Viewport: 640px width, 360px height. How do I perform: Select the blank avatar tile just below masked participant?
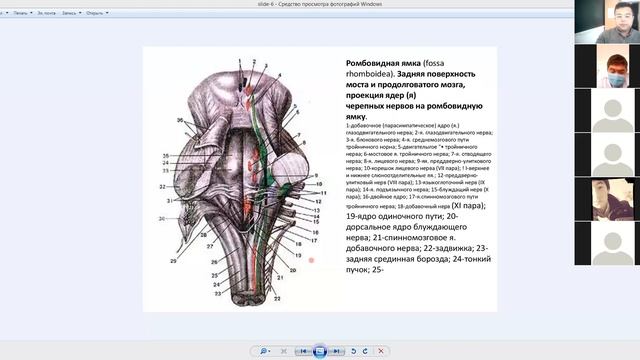coord(607,110)
